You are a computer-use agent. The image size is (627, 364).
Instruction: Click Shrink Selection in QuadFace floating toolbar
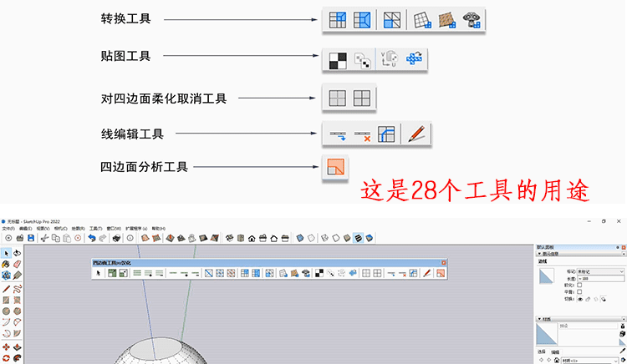[x=123, y=273]
